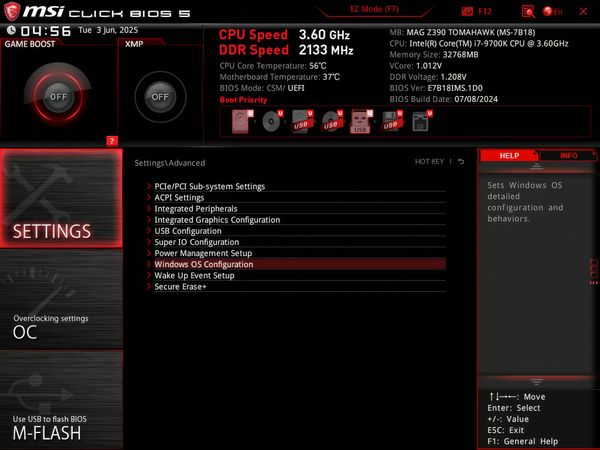The width and height of the screenshot is (600, 450).
Task: Switch to the INFO tab
Action: [x=568, y=156]
